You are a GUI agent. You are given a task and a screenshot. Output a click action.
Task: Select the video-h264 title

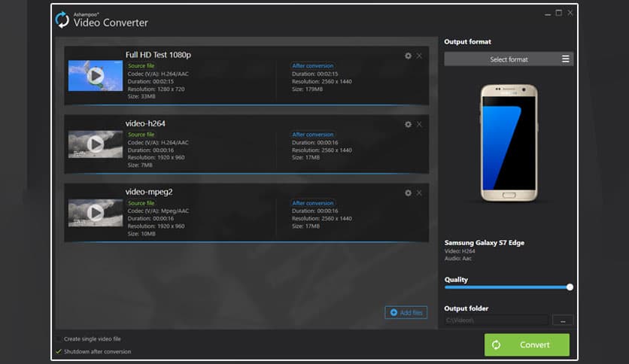(x=145, y=123)
